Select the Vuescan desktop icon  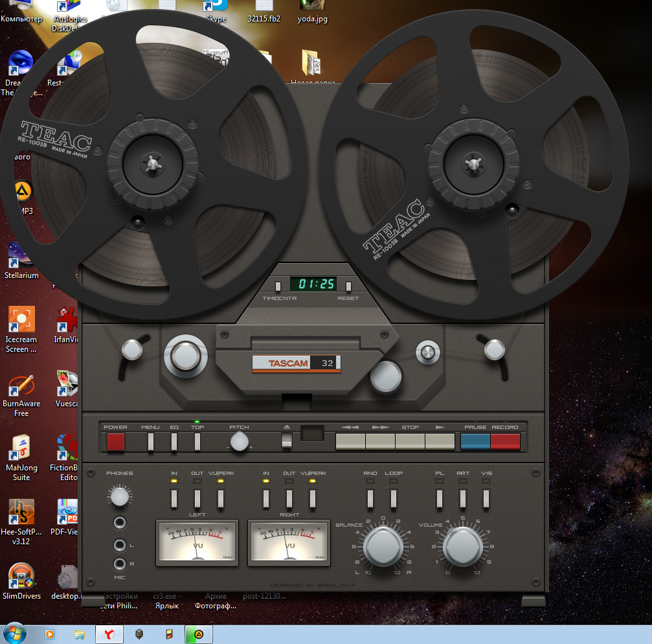pyautogui.click(x=67, y=389)
